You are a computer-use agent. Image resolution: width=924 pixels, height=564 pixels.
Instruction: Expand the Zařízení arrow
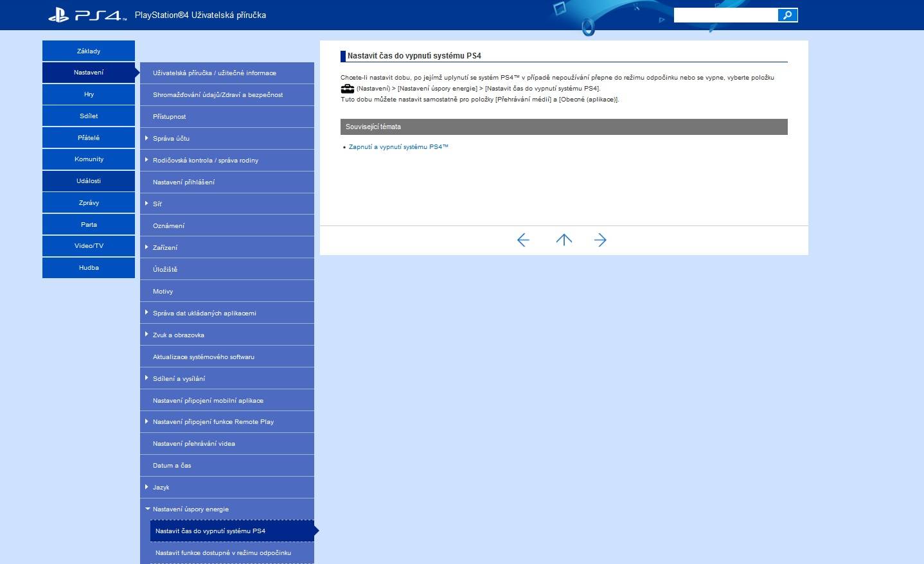[147, 247]
